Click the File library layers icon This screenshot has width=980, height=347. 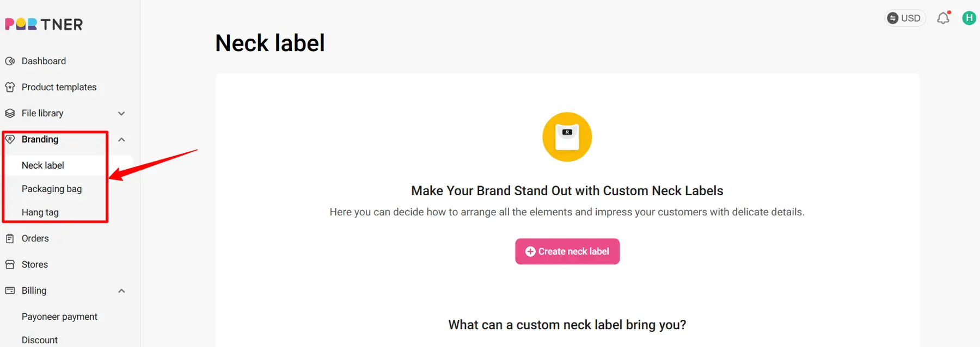coord(10,113)
